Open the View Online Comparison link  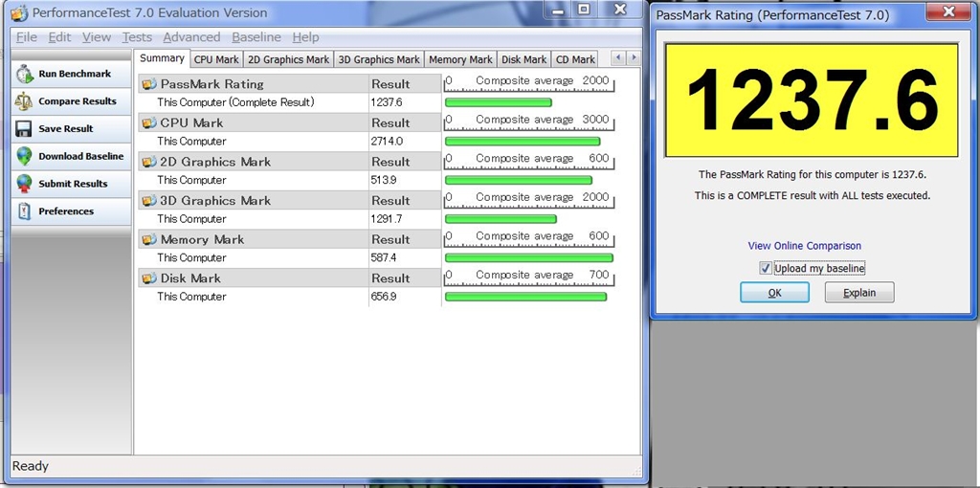coord(804,246)
